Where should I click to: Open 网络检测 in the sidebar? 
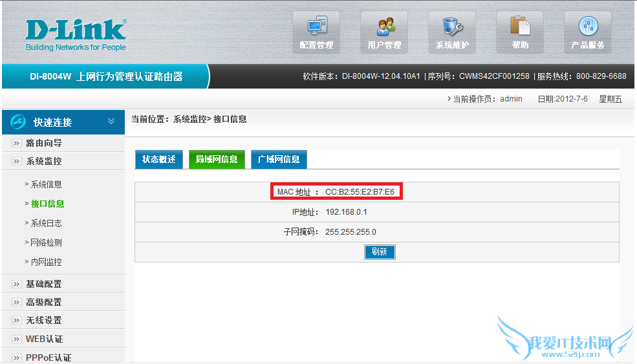tap(46, 243)
